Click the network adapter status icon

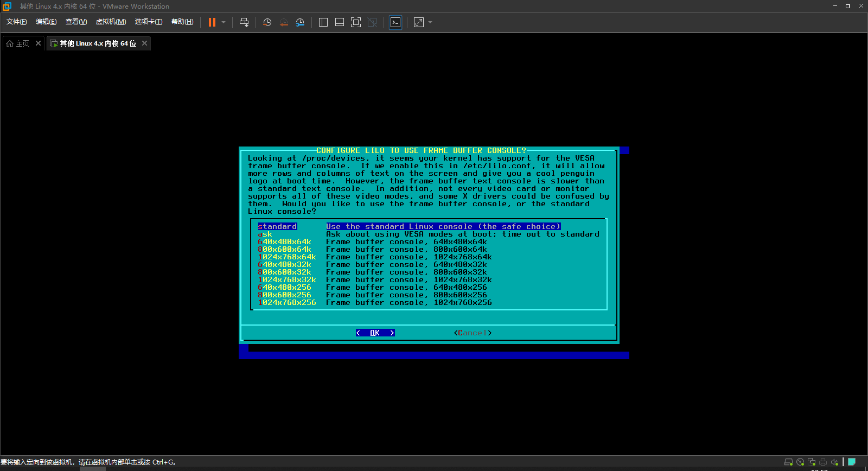pos(812,462)
